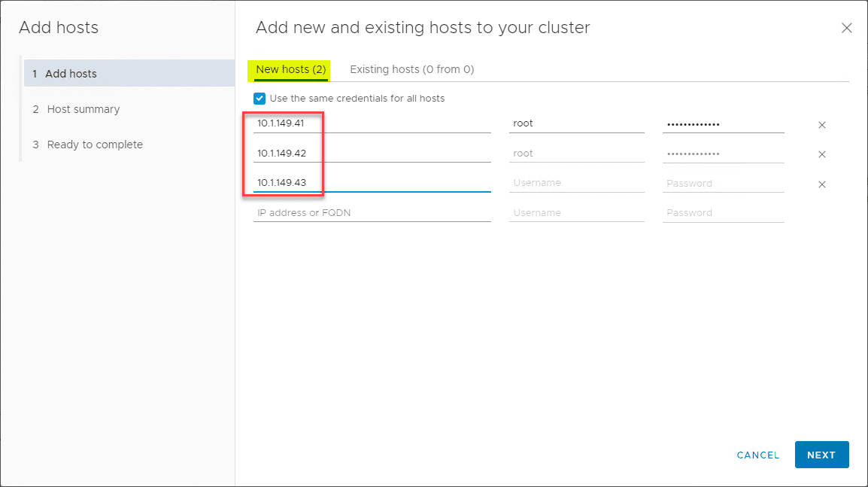Click the empty Username field in third row
Image resolution: width=868 pixels, height=487 pixels.
pos(576,182)
